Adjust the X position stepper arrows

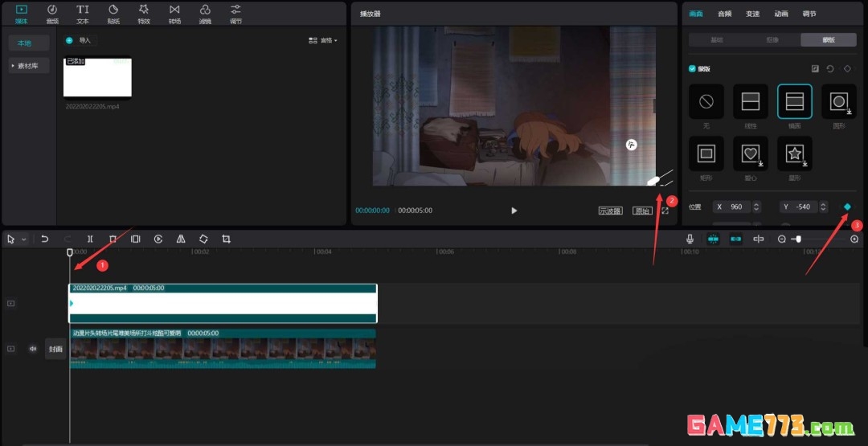(x=757, y=207)
